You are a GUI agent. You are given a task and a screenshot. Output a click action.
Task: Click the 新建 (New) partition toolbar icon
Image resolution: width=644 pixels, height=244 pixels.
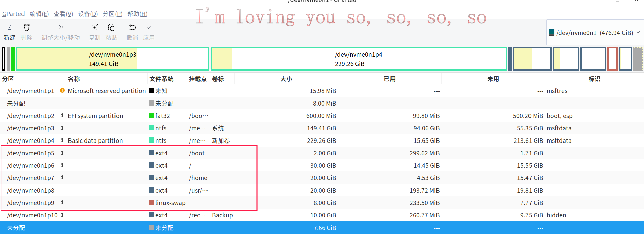(9, 27)
